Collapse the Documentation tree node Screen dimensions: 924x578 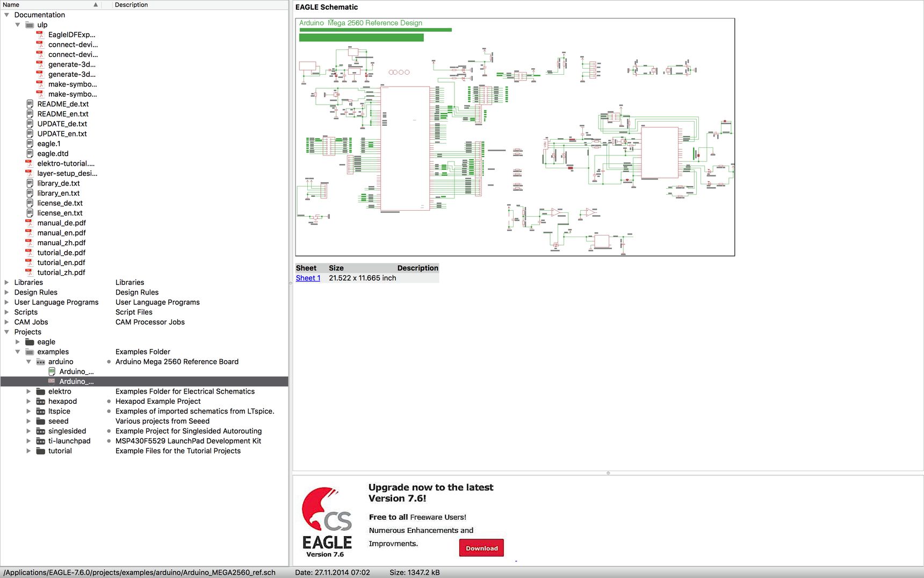(6, 15)
